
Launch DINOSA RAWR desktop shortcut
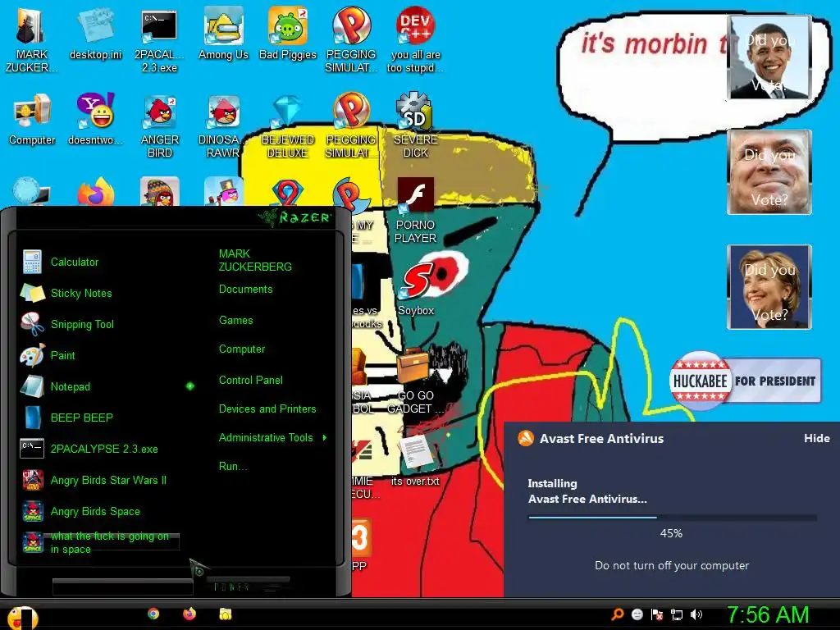[223, 126]
